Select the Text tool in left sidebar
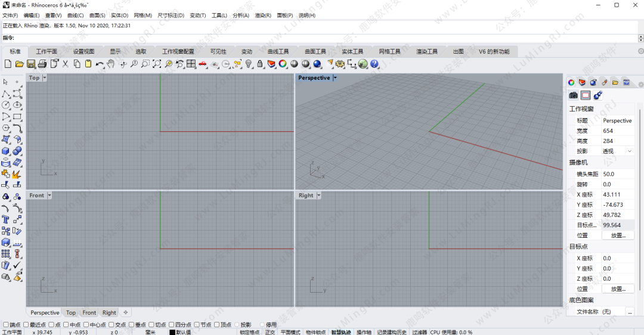The height and width of the screenshot is (335, 644). click(5, 219)
